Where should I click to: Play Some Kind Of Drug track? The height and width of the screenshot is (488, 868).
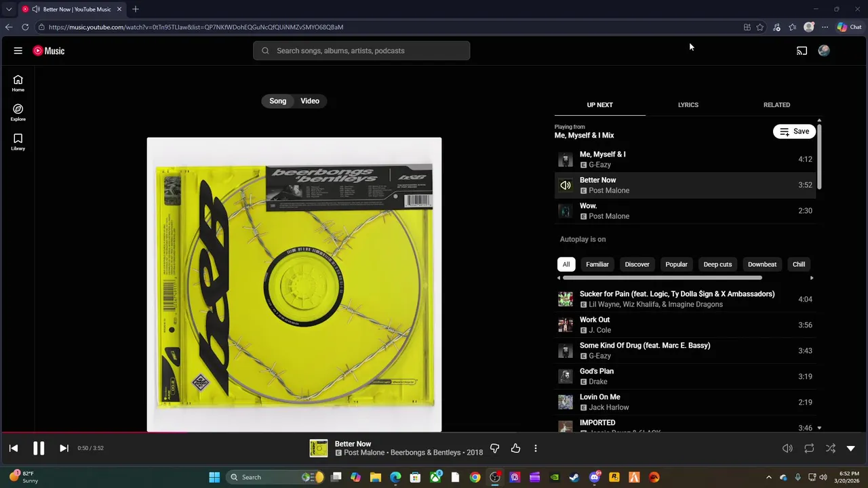[x=685, y=350]
